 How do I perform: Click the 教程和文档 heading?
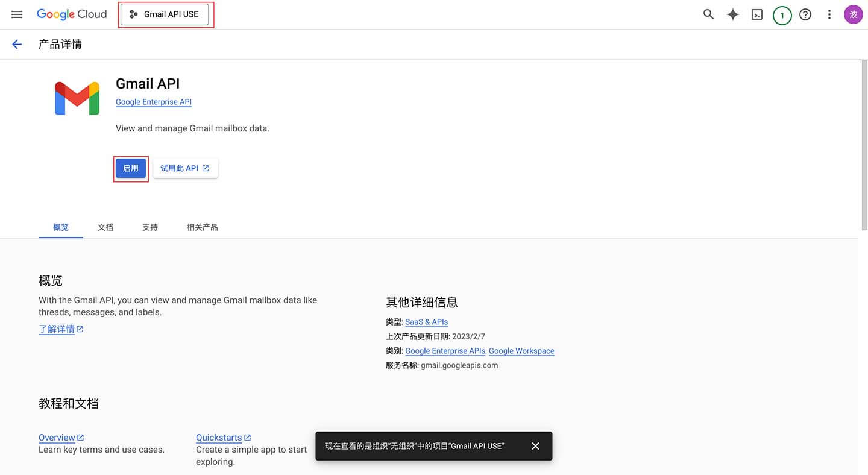(69, 403)
